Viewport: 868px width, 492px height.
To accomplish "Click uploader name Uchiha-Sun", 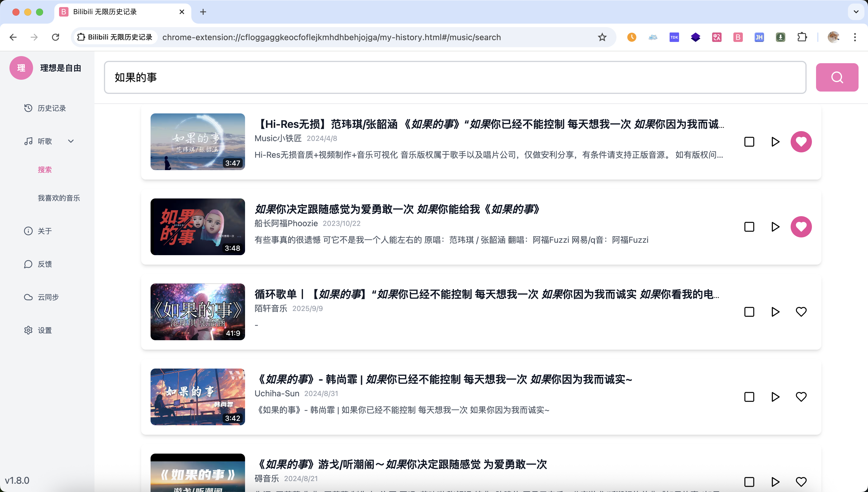I will 277,394.
